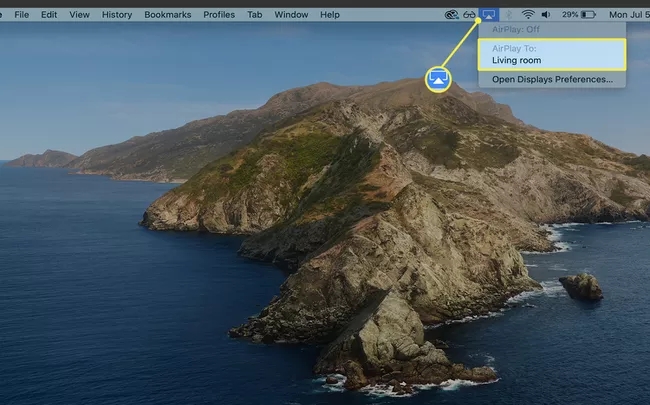Viewport: 650px width, 405px height.
Task: Click the volume speaker icon
Action: click(546, 15)
